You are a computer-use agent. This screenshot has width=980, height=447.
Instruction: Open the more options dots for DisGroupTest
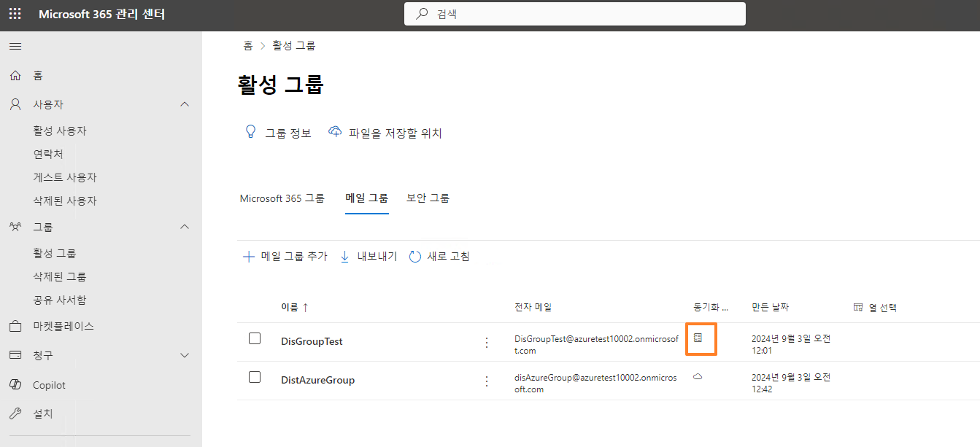(x=487, y=342)
